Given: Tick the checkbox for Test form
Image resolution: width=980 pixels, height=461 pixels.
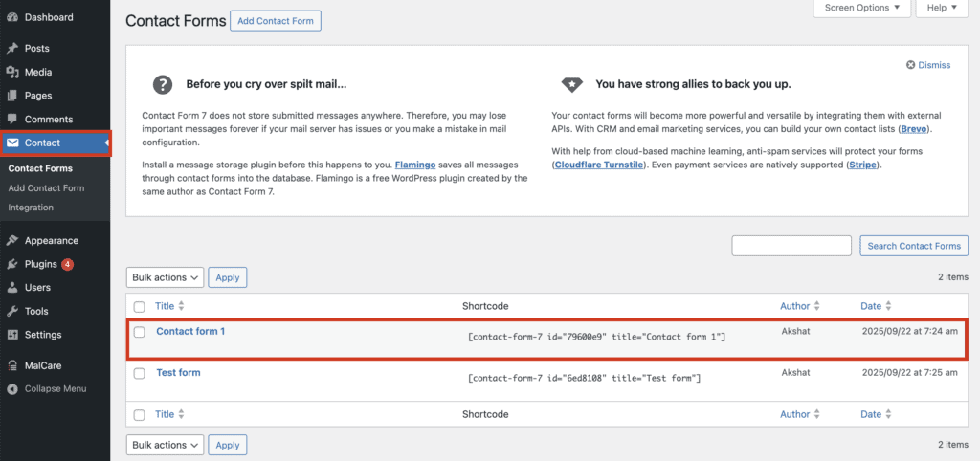Looking at the screenshot, I should tap(140, 373).
